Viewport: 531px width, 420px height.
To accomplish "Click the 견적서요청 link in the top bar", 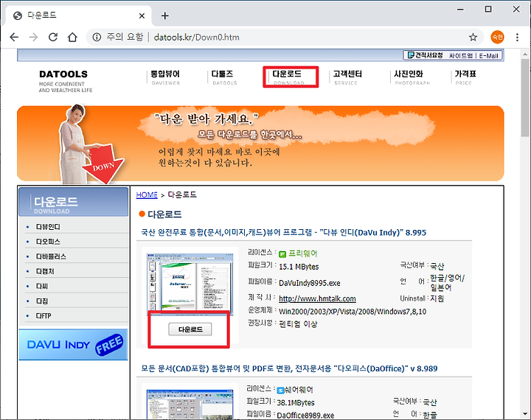I will pyautogui.click(x=426, y=55).
